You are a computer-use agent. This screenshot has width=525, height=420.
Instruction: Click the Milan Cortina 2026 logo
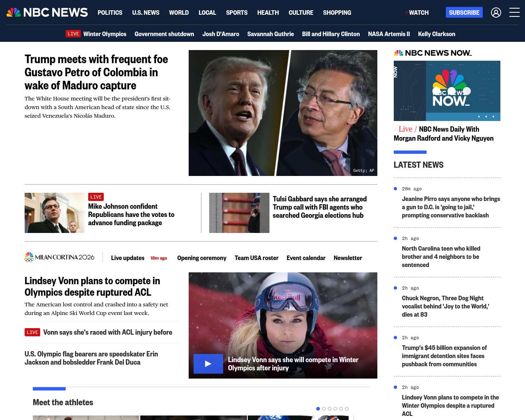[59, 257]
